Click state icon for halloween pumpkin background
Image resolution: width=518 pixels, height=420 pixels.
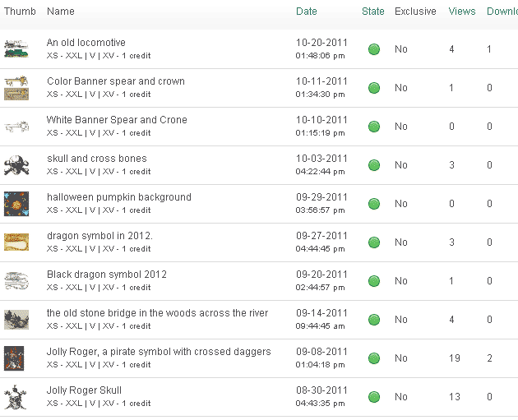click(374, 204)
